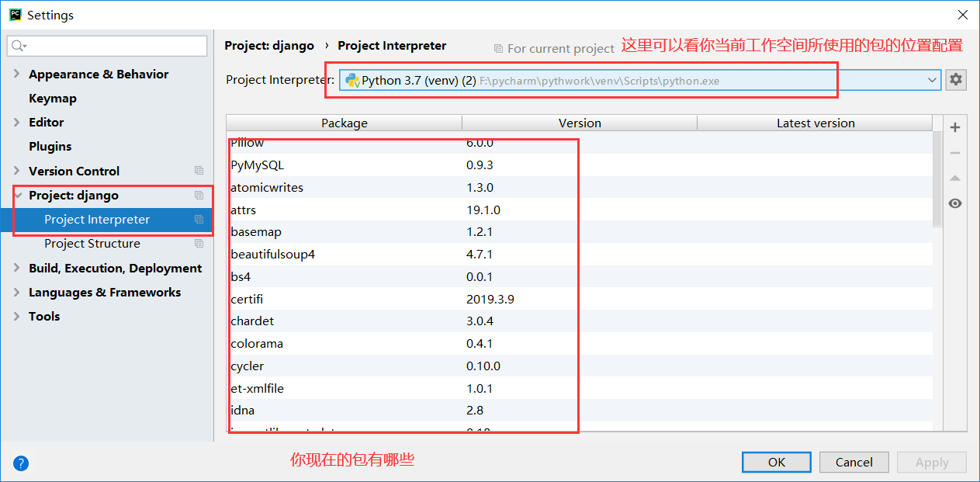Expand Build, Execution, Deployment section
The image size is (980, 482).
coord(16,267)
